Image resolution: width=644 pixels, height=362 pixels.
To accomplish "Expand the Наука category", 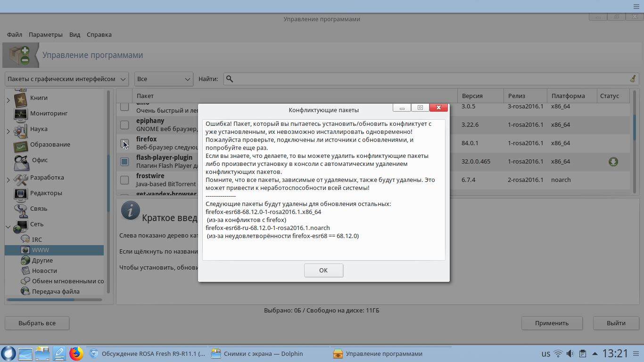I will pyautogui.click(x=8, y=131).
